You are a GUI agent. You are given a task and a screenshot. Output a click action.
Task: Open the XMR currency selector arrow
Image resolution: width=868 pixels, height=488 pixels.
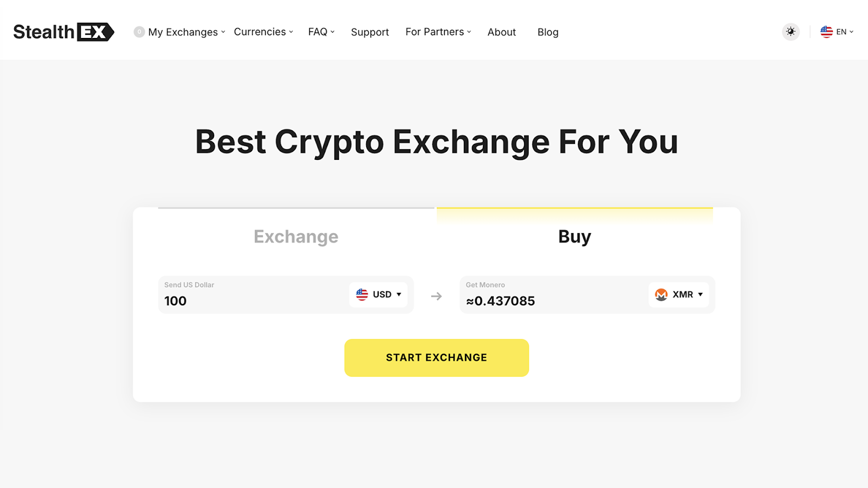[700, 294]
